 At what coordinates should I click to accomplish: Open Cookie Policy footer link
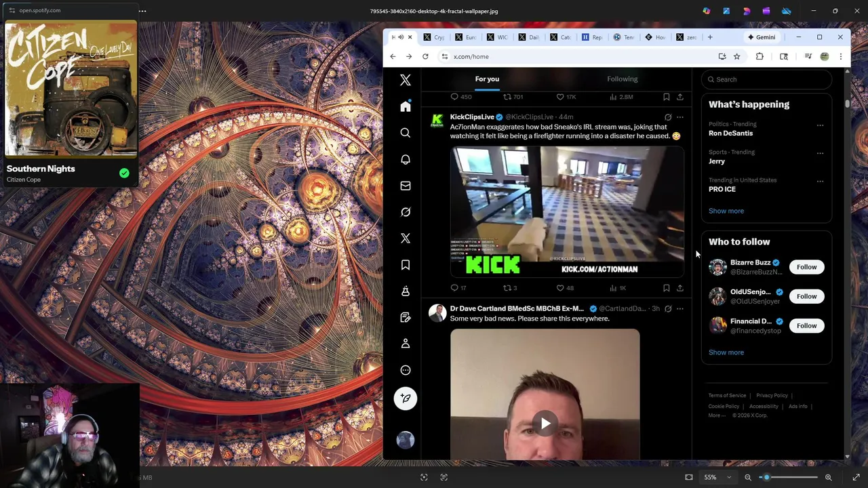coord(724,407)
